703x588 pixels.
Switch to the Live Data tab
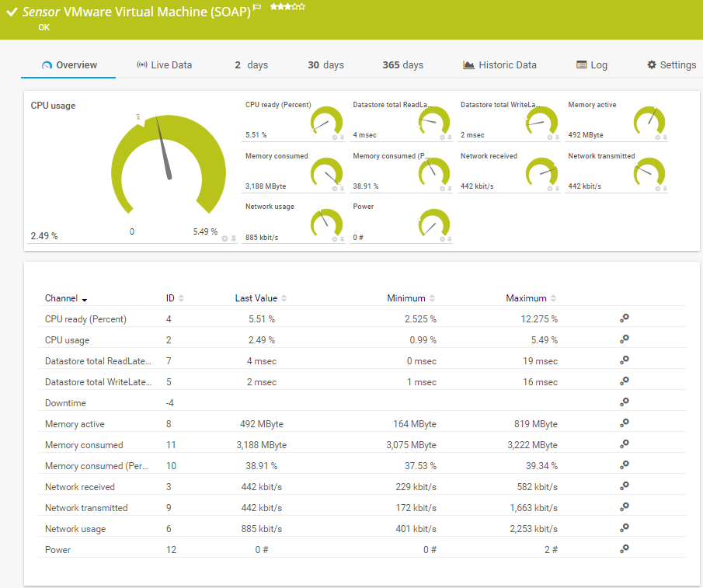(164, 65)
